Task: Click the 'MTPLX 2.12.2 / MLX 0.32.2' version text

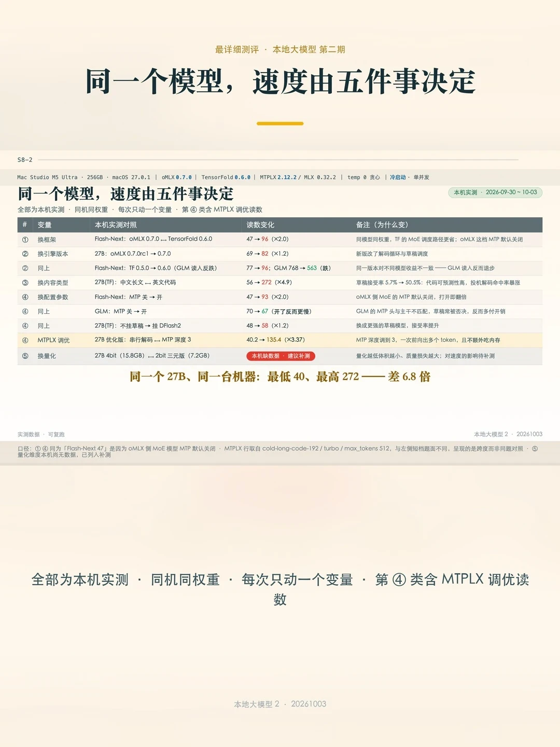Action: click(298, 177)
